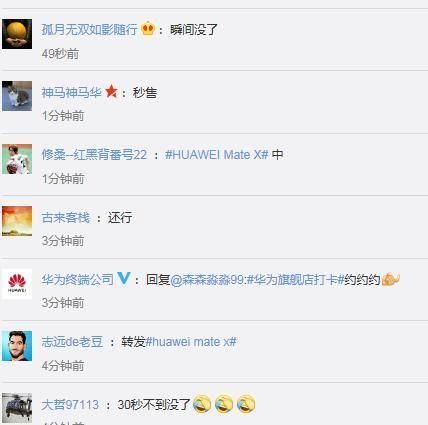Open the helicopter avatar of 大哲97113
The height and width of the screenshot is (425, 428).
(17, 408)
